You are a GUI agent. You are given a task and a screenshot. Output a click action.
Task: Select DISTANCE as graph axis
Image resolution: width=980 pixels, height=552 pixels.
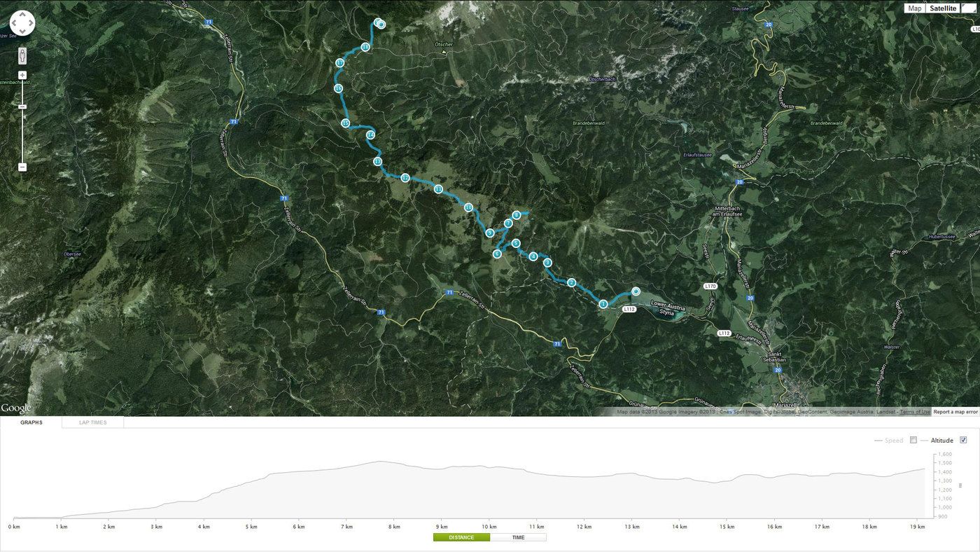[461, 537]
